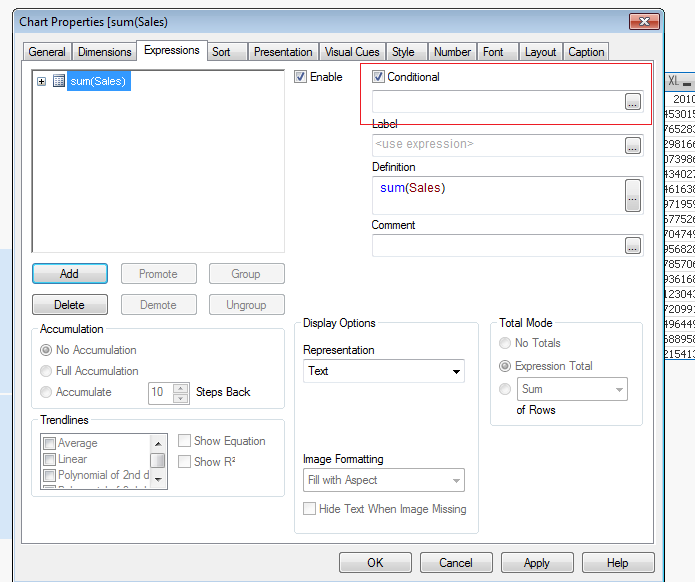Increase the Steps Back spinner value
This screenshot has height=582, width=695.
click(180, 389)
